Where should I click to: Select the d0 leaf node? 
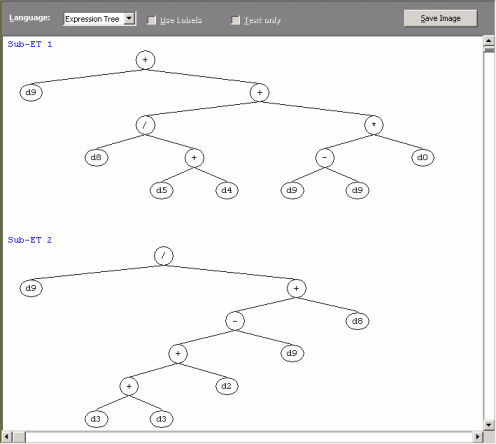[423, 157]
